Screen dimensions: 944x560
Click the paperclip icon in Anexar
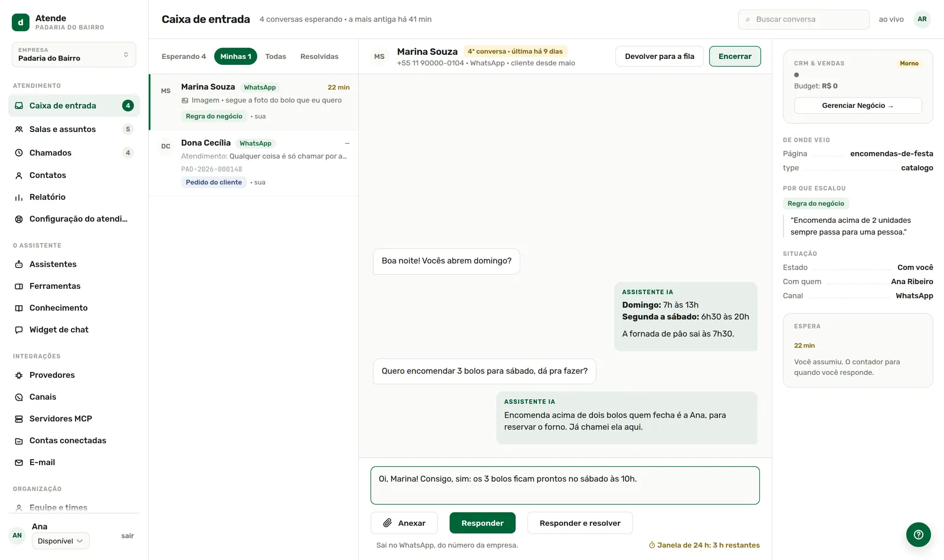388,523
